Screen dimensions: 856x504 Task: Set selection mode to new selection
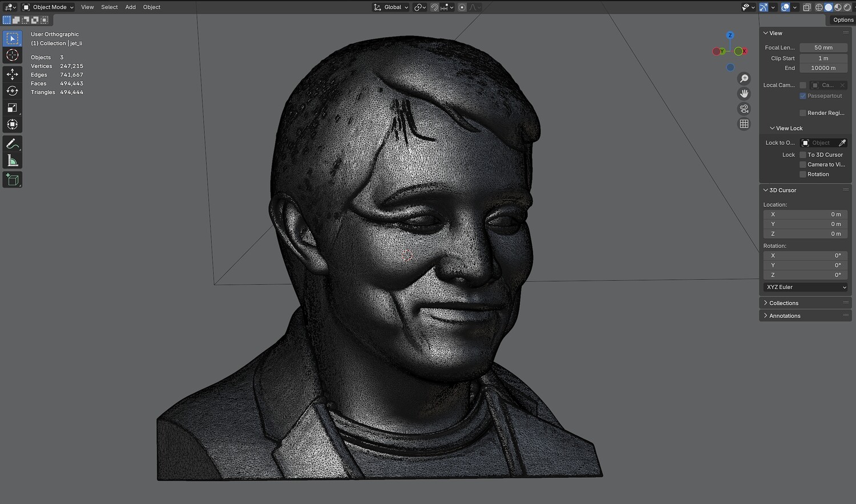point(7,20)
